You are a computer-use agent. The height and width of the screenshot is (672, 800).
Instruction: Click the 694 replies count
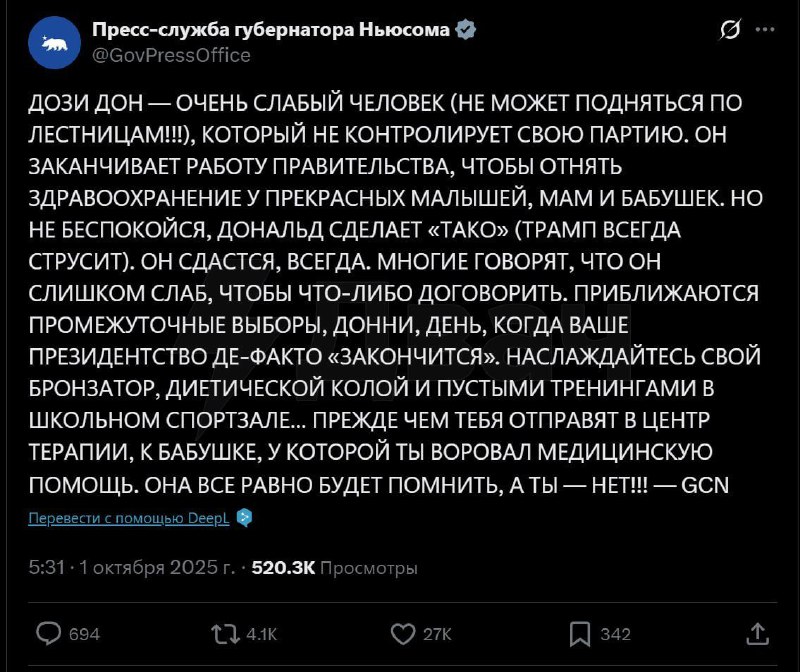[85, 633]
